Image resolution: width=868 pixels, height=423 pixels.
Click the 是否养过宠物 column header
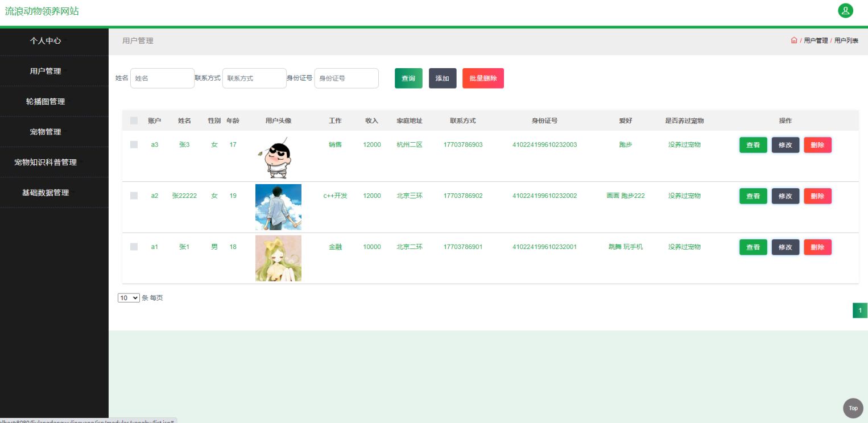click(684, 121)
